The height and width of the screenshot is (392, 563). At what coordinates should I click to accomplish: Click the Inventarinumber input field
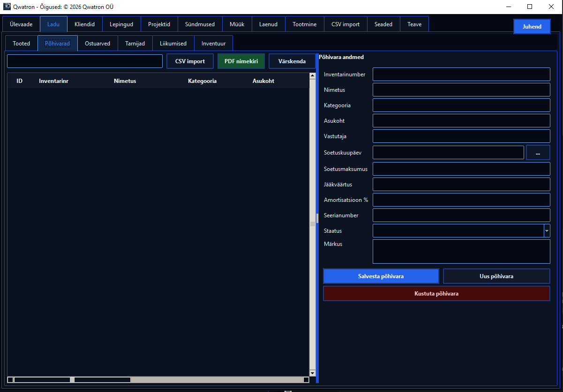(x=461, y=74)
